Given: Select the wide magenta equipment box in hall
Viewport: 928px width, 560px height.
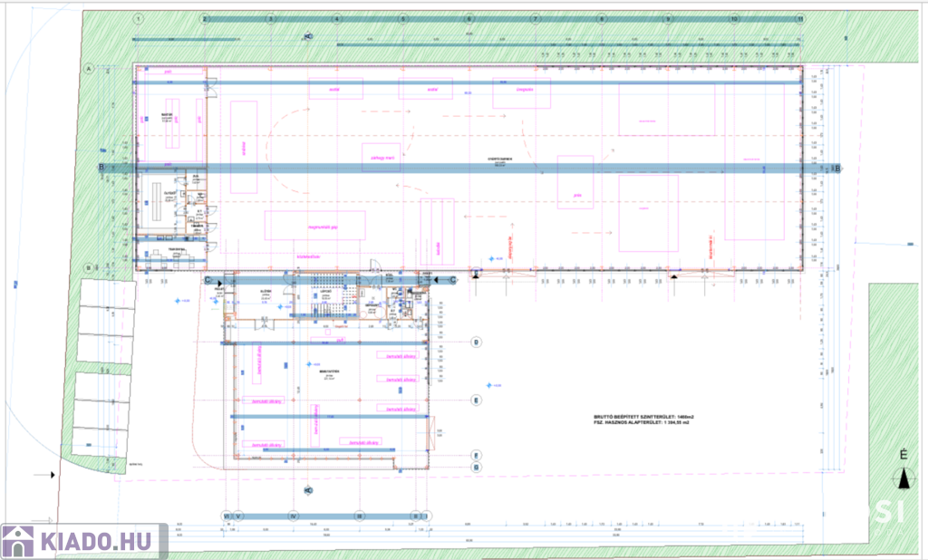Looking at the screenshot, I should pyautogui.click(x=314, y=225).
